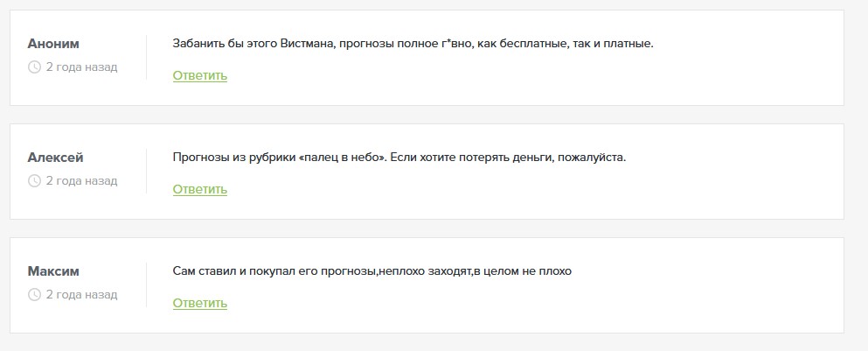Viewport: 868px width, 351px height.
Task: Click the "2 года назад" timestamp under Аноним
Action: (81, 67)
